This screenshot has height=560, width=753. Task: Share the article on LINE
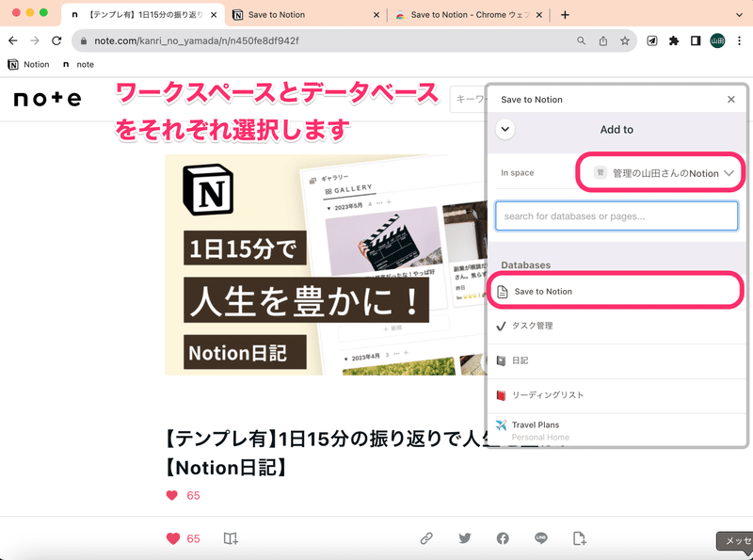coord(540,538)
